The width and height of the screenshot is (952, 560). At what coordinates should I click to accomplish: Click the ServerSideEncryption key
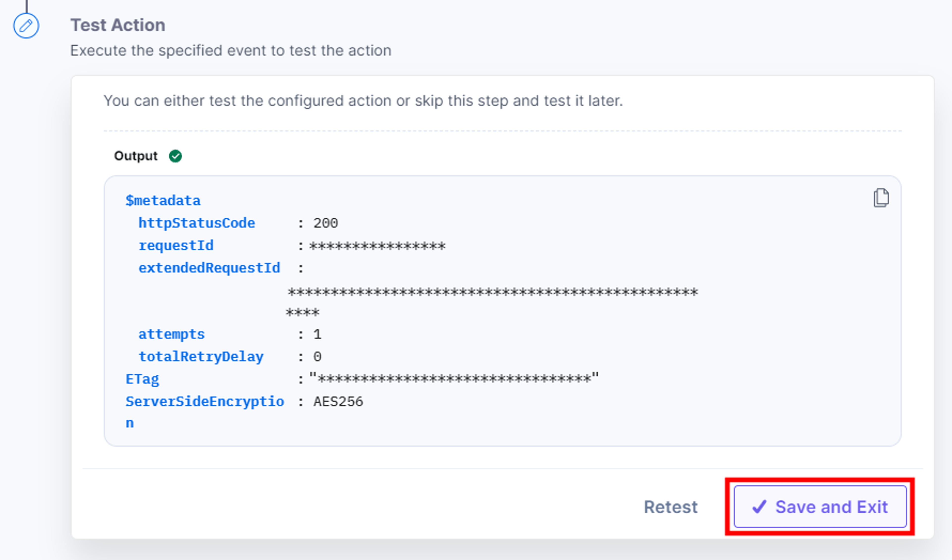coord(205,412)
